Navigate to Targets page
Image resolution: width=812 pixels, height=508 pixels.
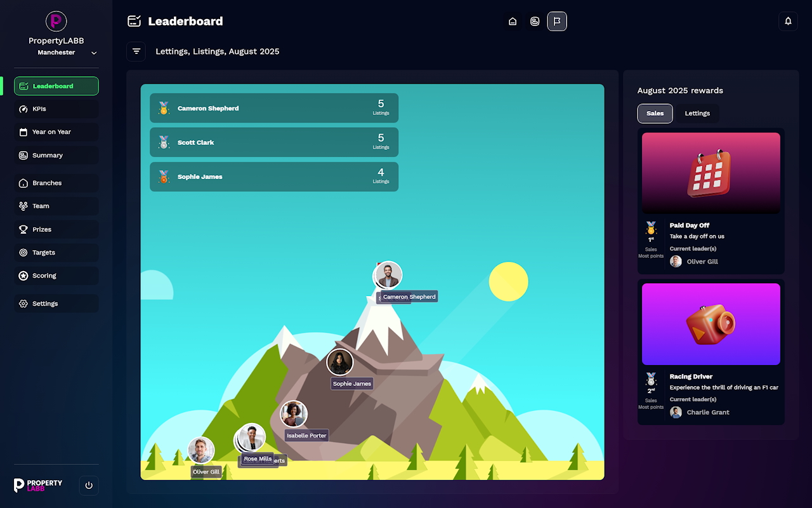56,253
